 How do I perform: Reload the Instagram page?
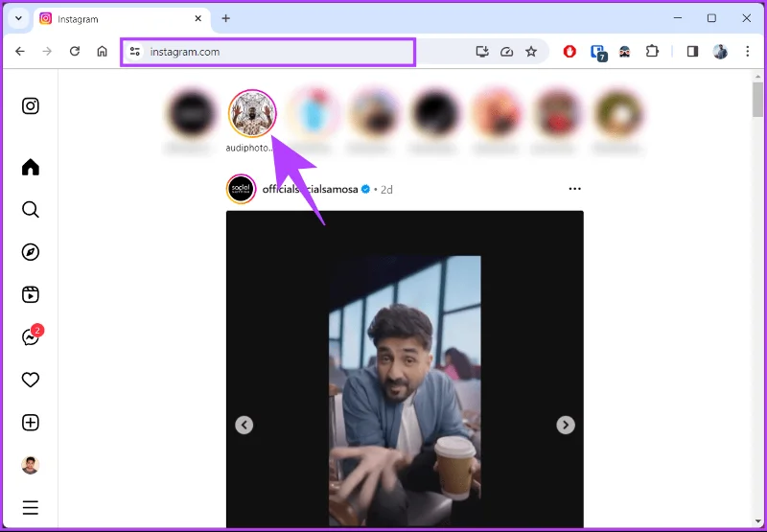pos(75,52)
